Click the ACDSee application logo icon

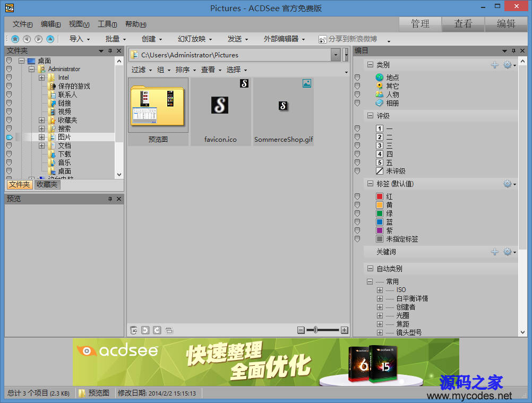pyautogui.click(x=9, y=7)
